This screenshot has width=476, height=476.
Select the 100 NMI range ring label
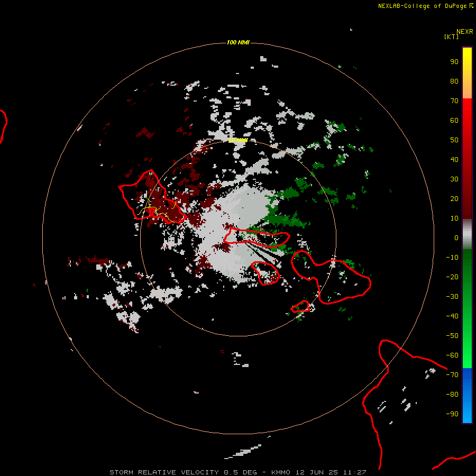pos(238,42)
